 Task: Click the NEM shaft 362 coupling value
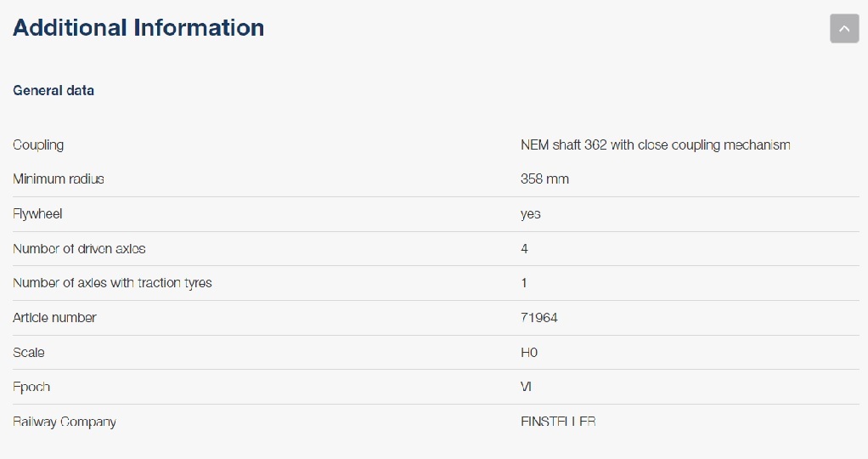pyautogui.click(x=655, y=144)
